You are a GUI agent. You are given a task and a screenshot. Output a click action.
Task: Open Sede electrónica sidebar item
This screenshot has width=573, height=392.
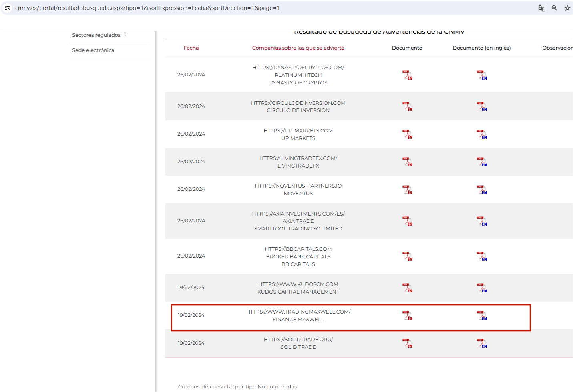tap(93, 50)
